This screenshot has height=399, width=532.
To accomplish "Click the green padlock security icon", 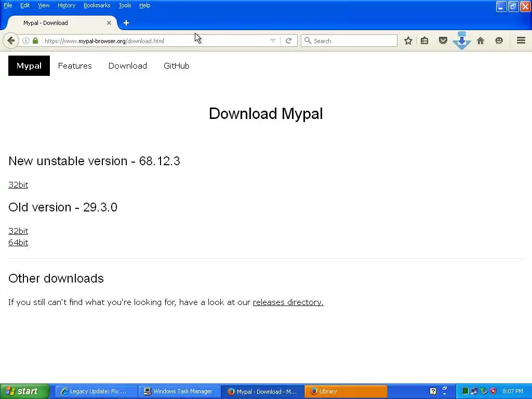I will tap(35, 41).
